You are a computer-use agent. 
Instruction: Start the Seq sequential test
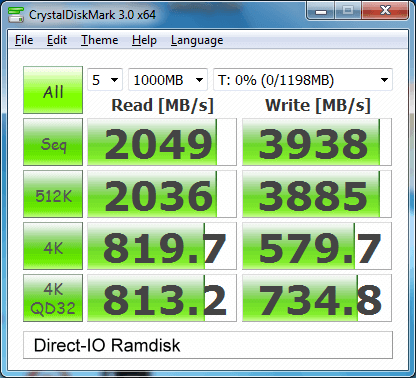point(53,142)
